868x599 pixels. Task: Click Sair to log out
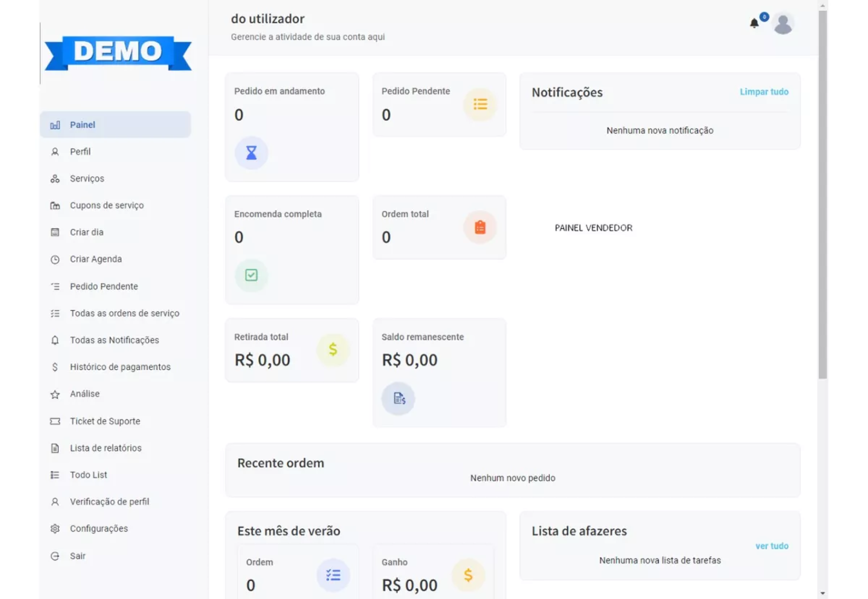[x=77, y=556]
